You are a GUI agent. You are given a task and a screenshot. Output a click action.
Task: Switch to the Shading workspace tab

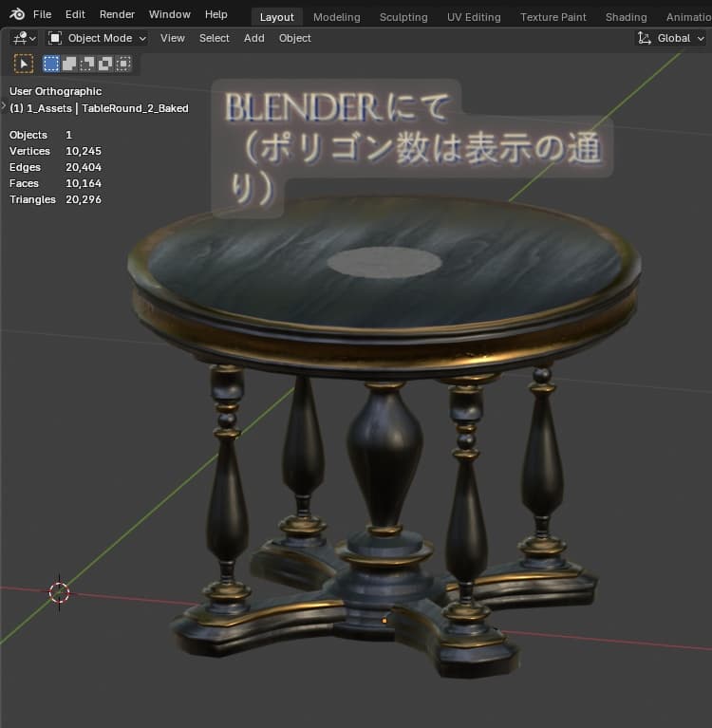click(x=626, y=17)
